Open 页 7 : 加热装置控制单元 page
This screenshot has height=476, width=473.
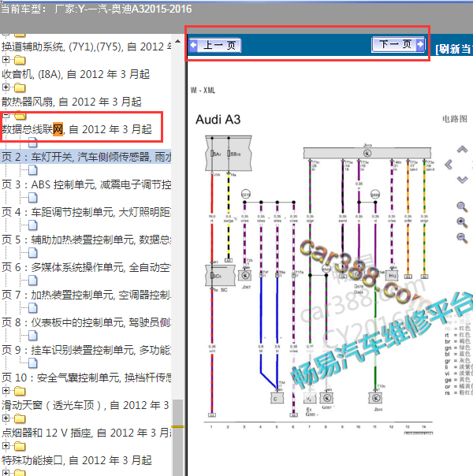pos(86,295)
